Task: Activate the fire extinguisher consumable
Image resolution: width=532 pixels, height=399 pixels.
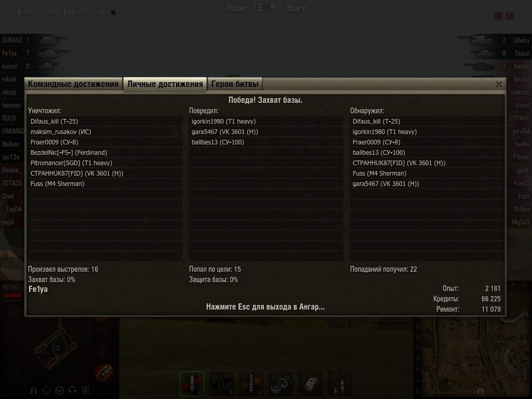Action: (x=340, y=383)
